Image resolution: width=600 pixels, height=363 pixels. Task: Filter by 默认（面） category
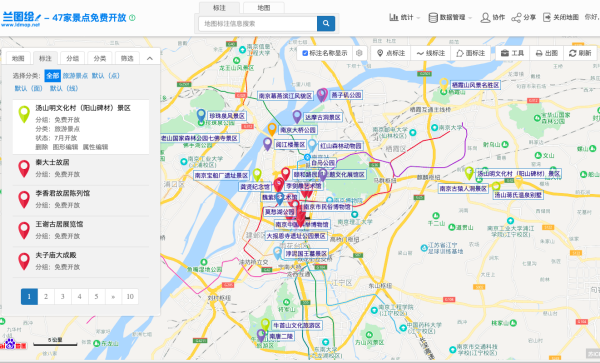click(29, 88)
